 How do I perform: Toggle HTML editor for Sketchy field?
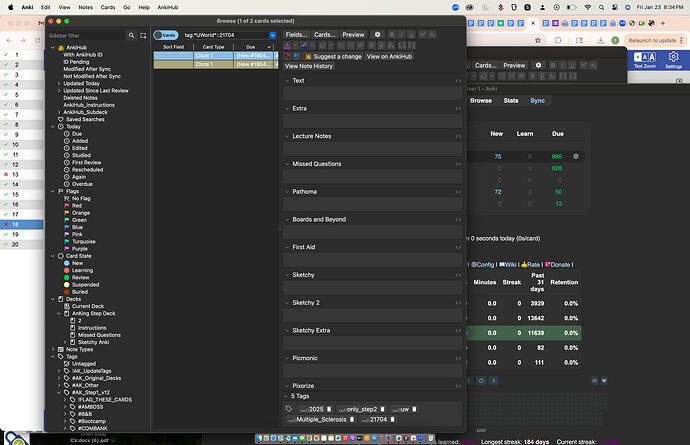click(459, 275)
